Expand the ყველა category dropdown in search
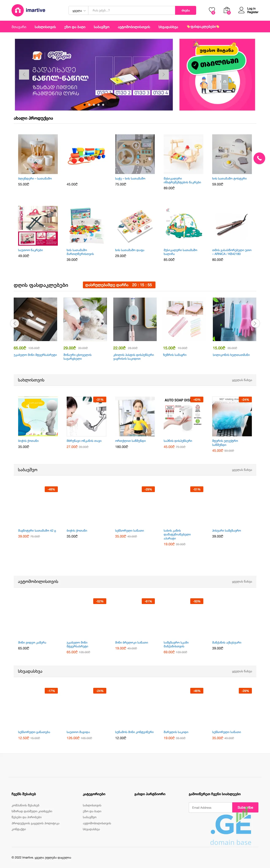The height and width of the screenshot is (868, 270). click(79, 10)
